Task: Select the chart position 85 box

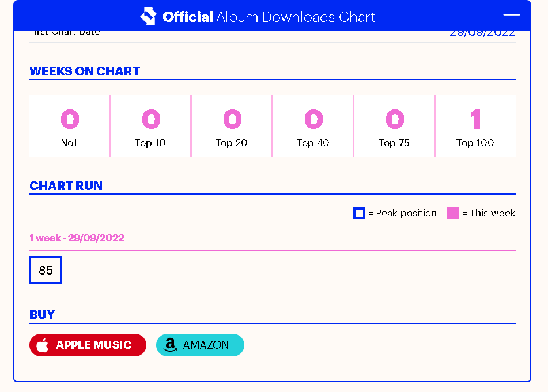Action: point(46,270)
